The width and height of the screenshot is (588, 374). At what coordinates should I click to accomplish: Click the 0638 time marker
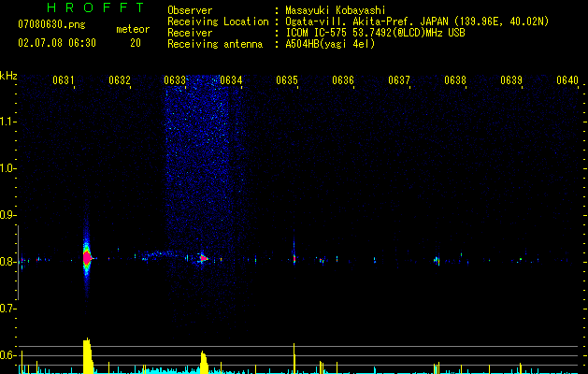pos(455,80)
